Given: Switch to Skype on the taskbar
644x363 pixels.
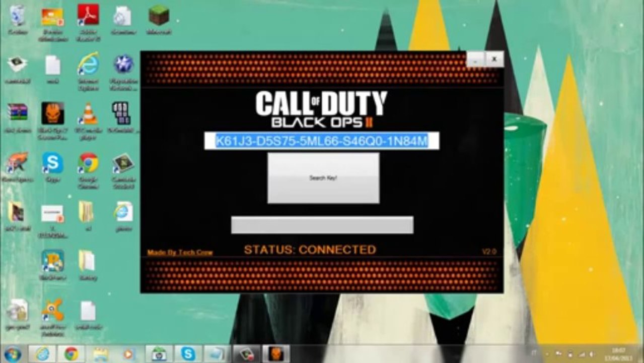Looking at the screenshot, I should [188, 354].
